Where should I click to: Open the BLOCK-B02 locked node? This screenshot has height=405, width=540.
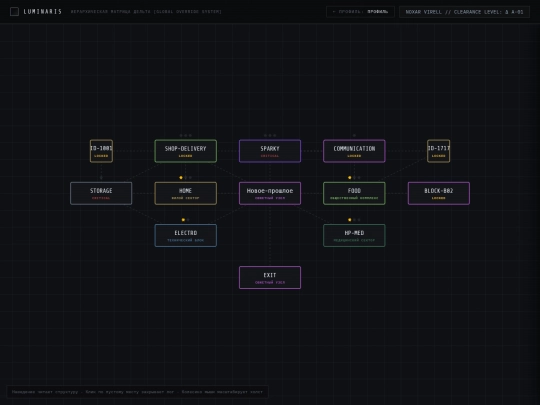pyautogui.click(x=439, y=193)
